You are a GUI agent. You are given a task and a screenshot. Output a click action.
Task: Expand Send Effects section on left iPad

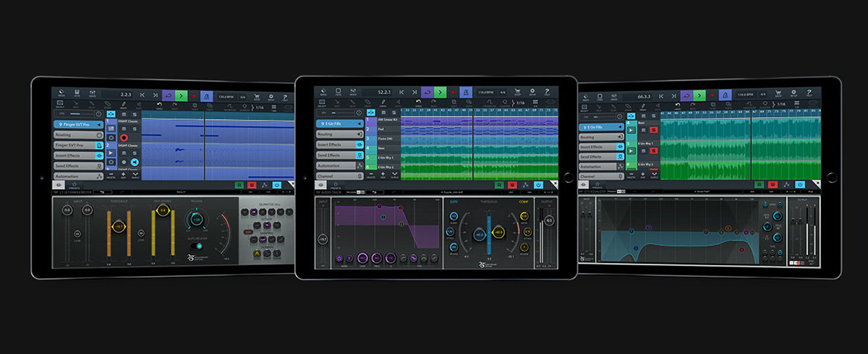(78, 166)
